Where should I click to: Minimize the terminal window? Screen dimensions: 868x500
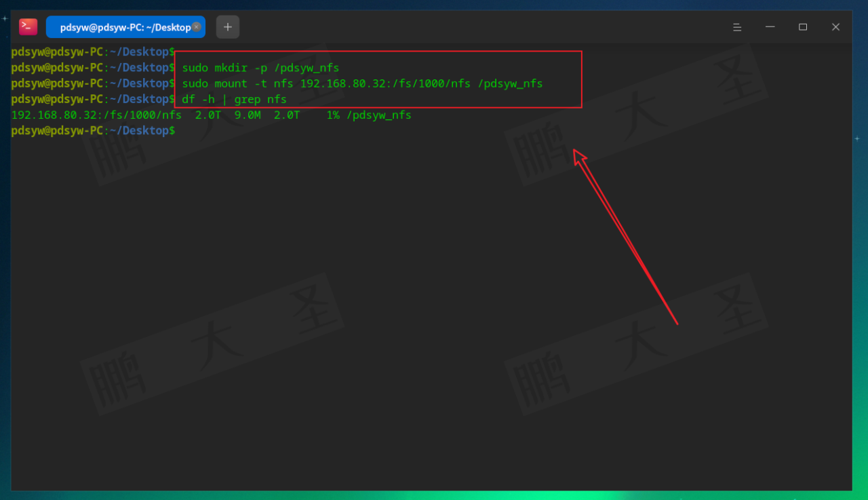click(x=770, y=27)
